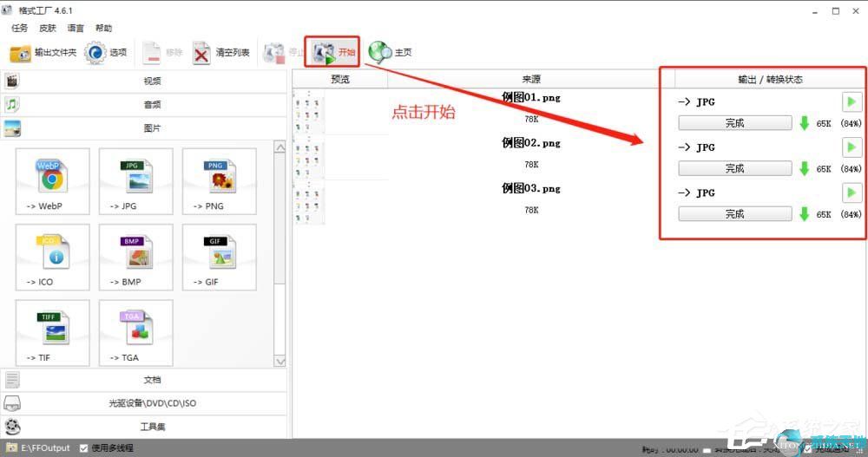Expand the 音频 audio category
This screenshot has width=868, height=457.
point(144,105)
